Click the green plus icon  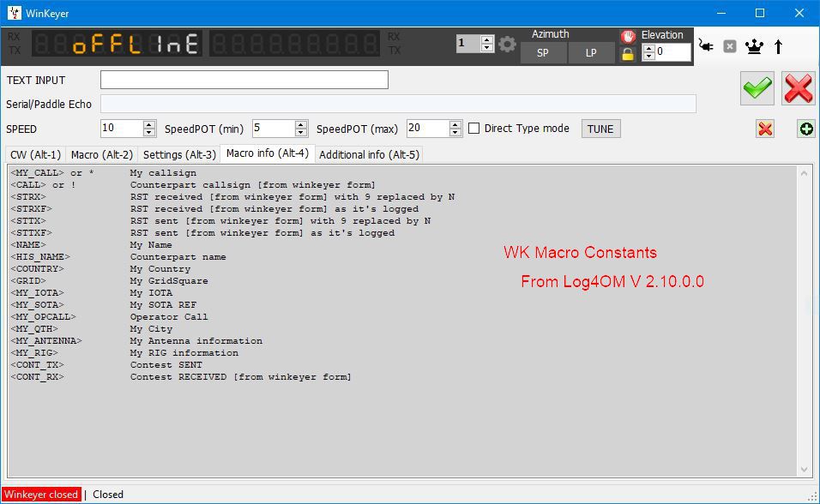tap(806, 129)
